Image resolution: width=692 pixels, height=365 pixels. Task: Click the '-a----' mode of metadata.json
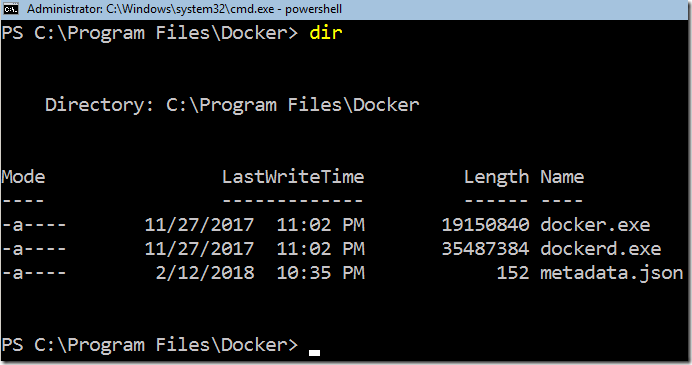pos(34,273)
